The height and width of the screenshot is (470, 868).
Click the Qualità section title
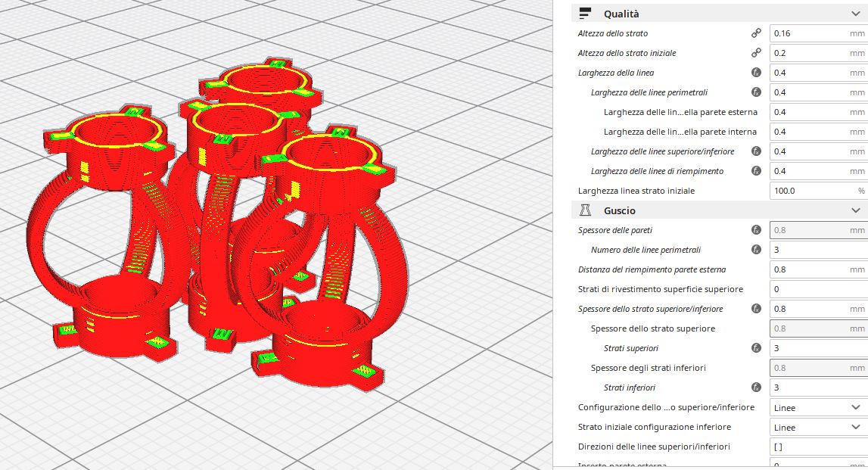621,14
